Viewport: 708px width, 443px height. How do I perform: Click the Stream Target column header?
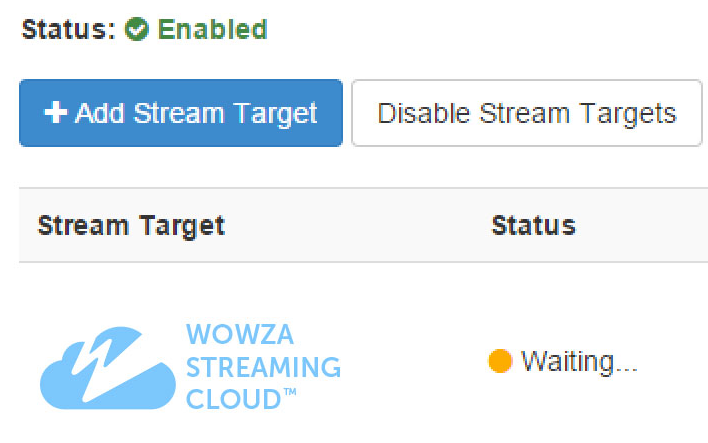pos(131,225)
